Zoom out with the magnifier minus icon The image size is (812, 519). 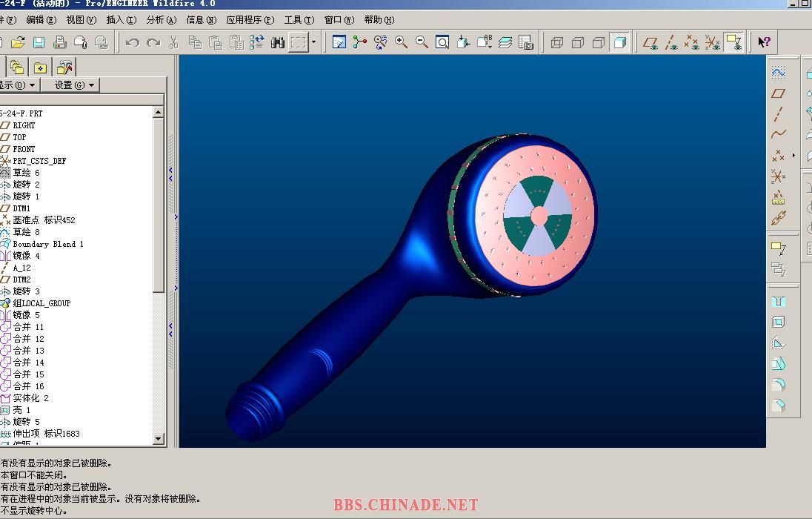click(x=422, y=42)
